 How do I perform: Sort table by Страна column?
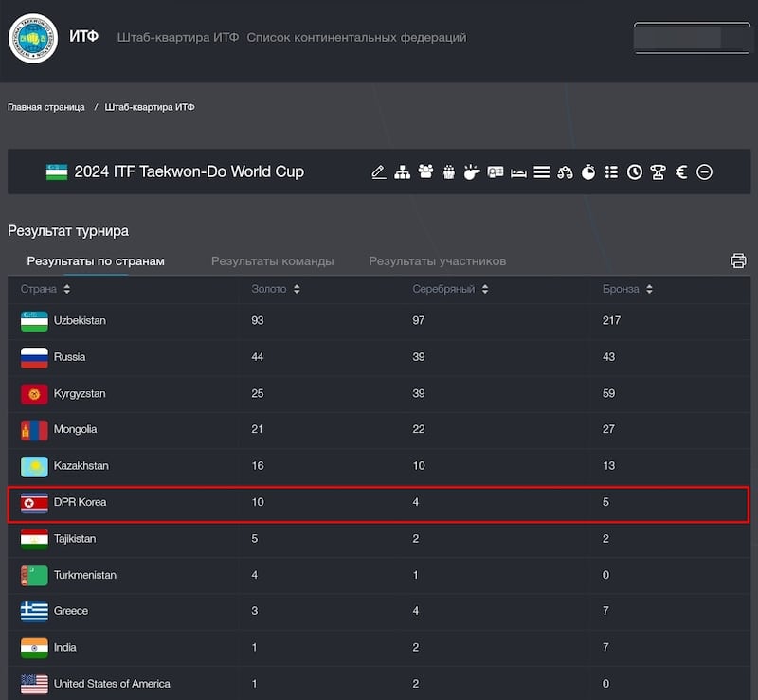[45, 289]
